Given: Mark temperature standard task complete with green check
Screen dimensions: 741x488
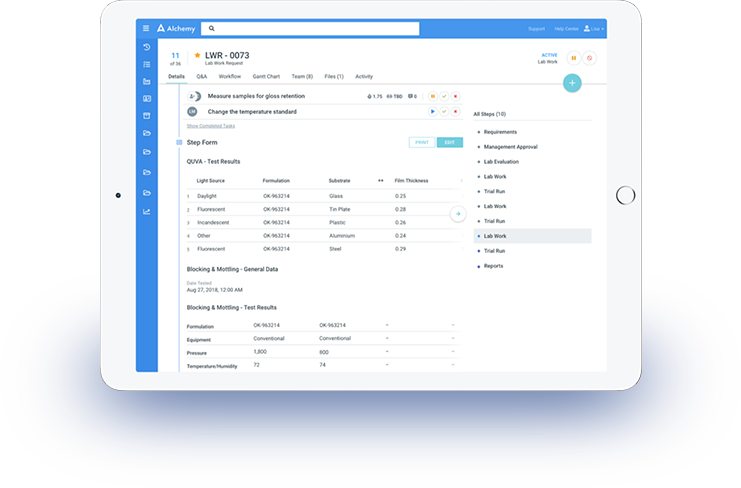Looking at the screenshot, I should click(x=444, y=112).
